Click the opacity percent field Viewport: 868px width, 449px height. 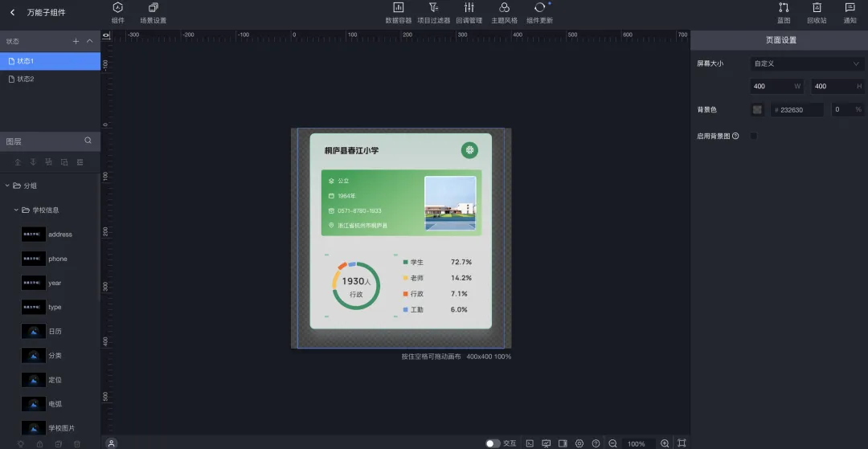848,109
